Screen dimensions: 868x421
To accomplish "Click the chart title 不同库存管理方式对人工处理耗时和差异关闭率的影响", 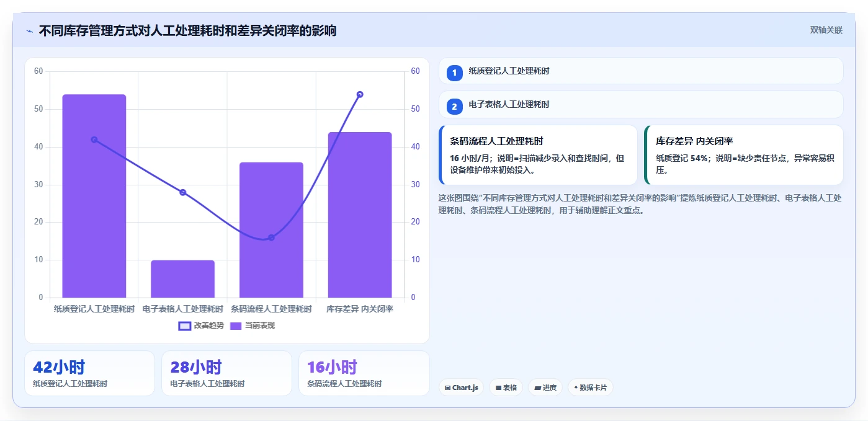I will click(x=187, y=30).
